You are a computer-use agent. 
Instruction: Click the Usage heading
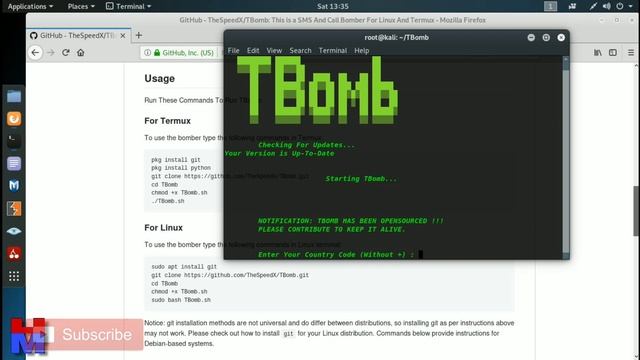coord(160,78)
